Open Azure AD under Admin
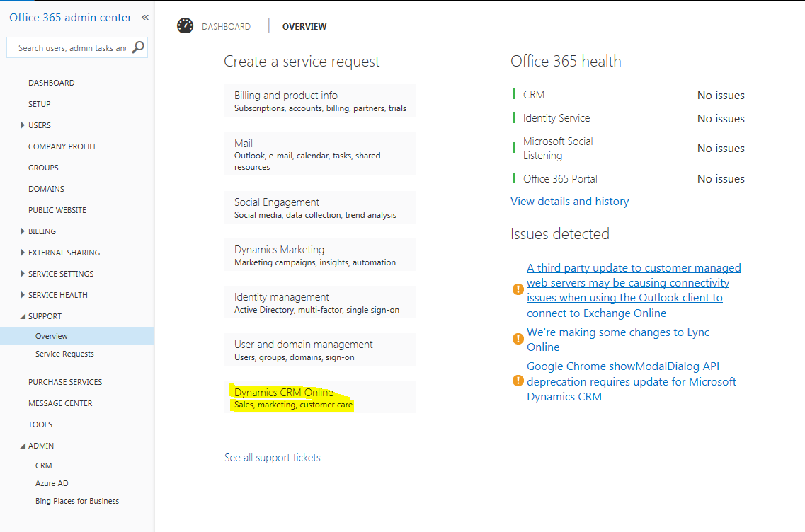The image size is (805, 532). click(x=52, y=483)
